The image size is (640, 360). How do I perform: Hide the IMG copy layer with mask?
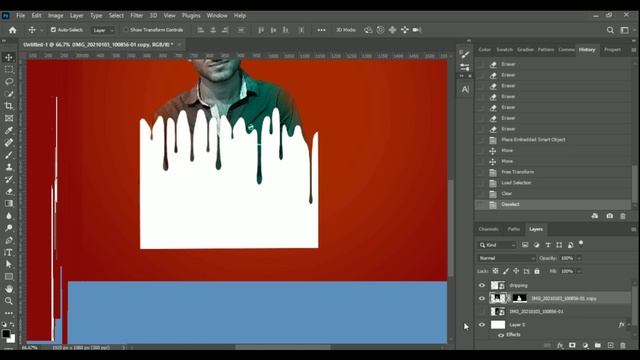click(482, 298)
